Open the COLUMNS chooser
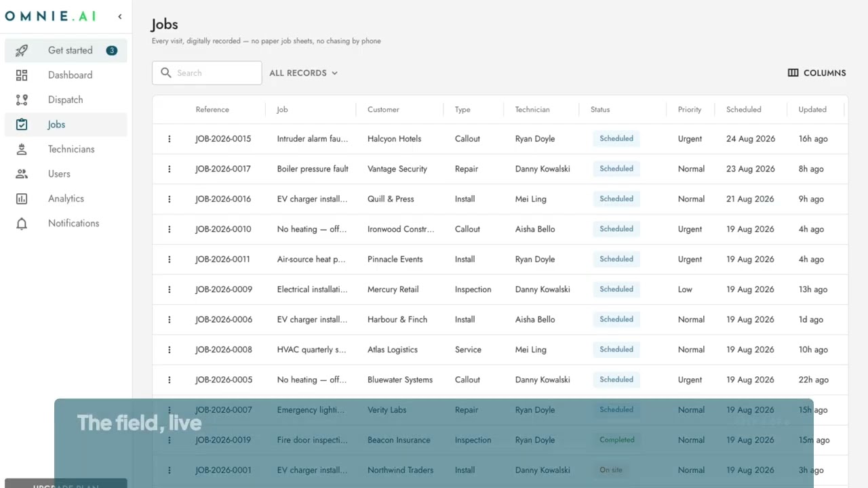 click(816, 73)
